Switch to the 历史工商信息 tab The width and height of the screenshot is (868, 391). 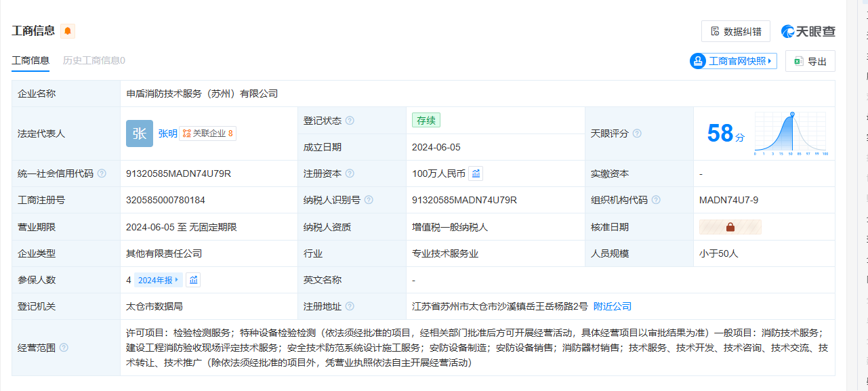(94, 60)
